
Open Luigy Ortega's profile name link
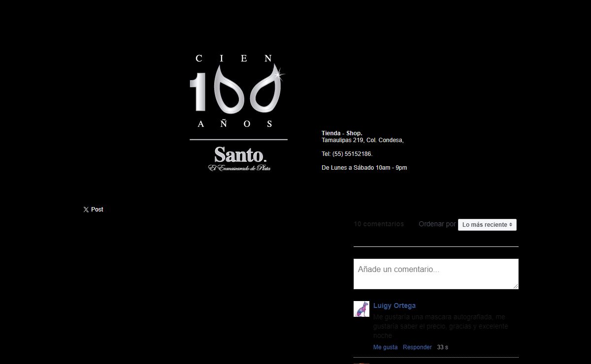tap(394, 305)
